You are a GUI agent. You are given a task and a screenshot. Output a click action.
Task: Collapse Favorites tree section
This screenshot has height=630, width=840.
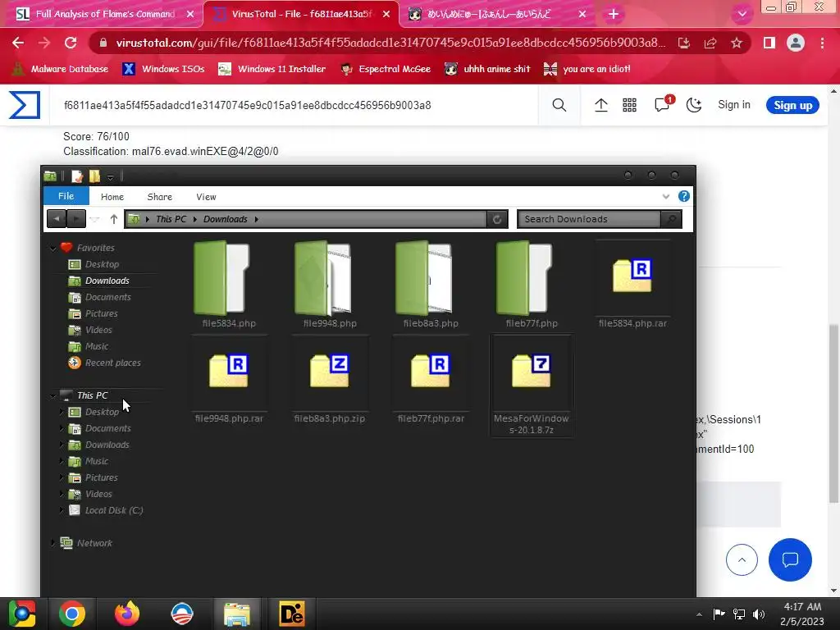53,248
